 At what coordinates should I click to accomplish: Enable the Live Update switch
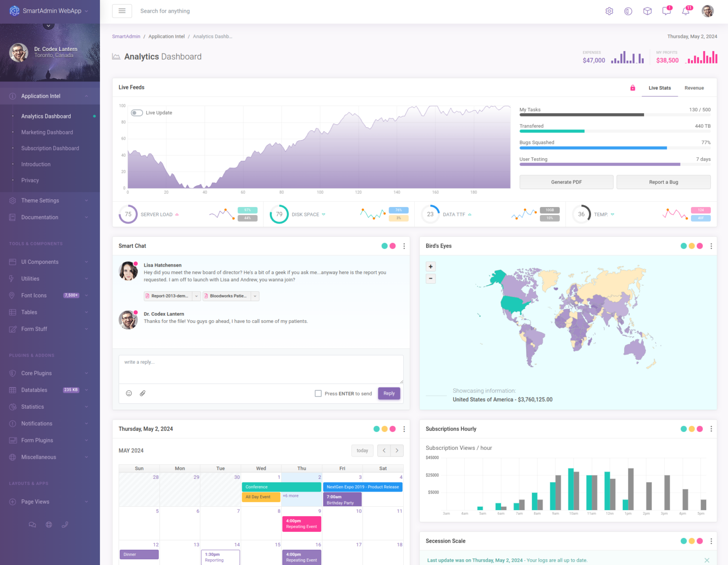click(136, 113)
